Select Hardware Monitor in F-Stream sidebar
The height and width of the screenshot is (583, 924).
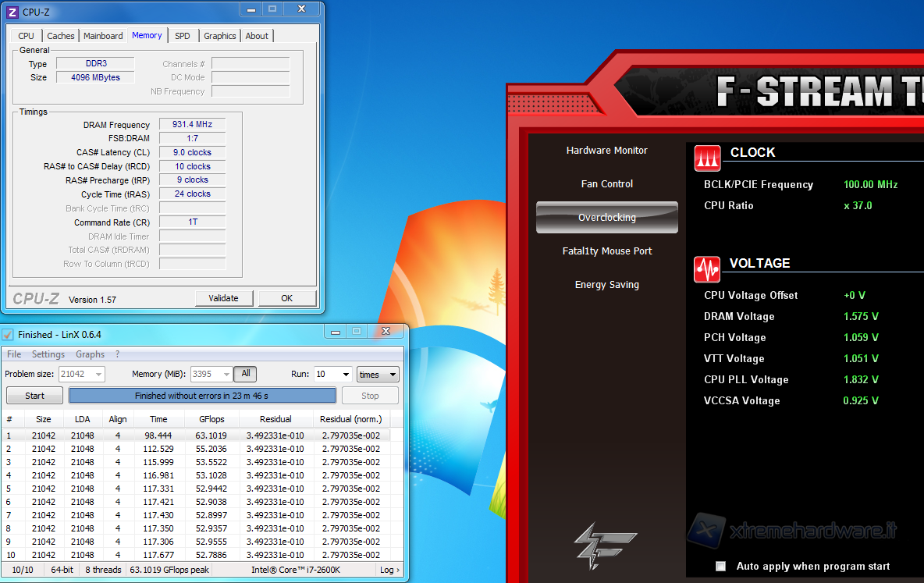(x=606, y=151)
